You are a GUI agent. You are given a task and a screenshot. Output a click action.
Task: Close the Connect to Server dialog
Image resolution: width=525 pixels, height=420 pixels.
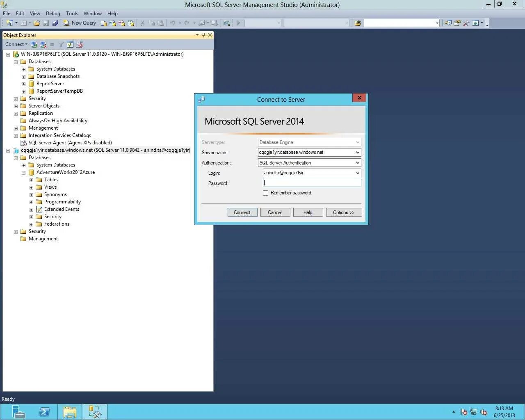[359, 98]
